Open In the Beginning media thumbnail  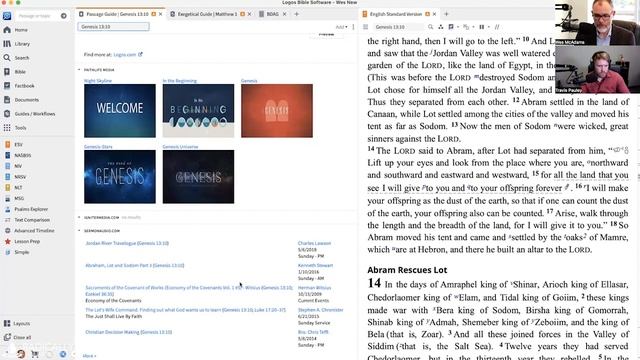pos(198,111)
